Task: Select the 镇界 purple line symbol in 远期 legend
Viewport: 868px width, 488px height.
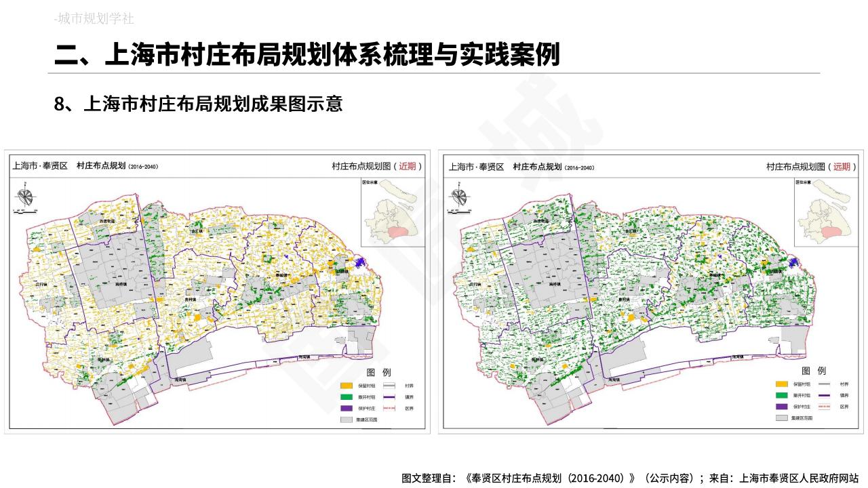Action: [x=824, y=395]
